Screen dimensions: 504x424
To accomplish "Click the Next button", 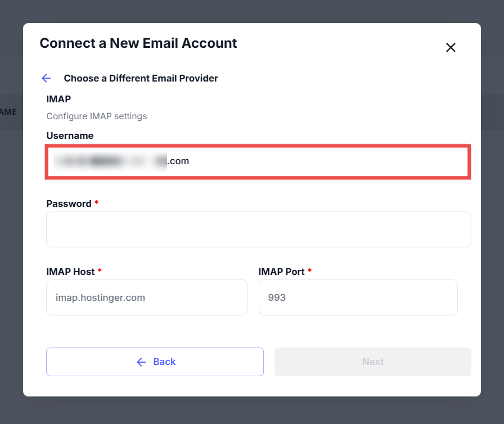I will (x=372, y=362).
